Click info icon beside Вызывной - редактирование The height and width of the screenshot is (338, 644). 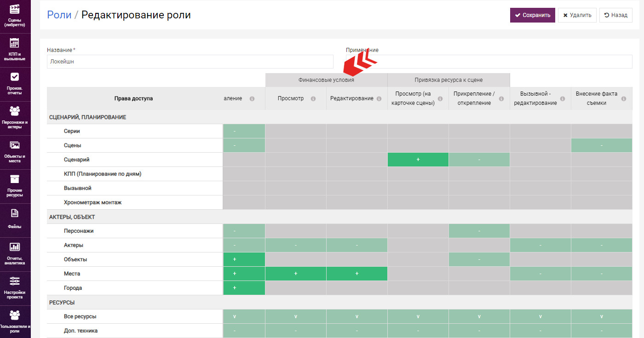563,99
